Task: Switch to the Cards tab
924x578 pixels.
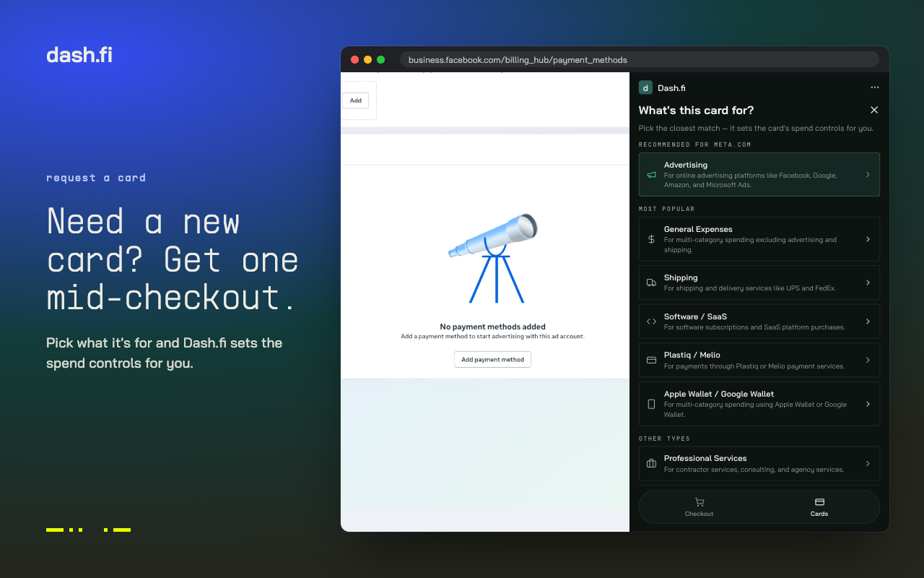Action: 819,507
